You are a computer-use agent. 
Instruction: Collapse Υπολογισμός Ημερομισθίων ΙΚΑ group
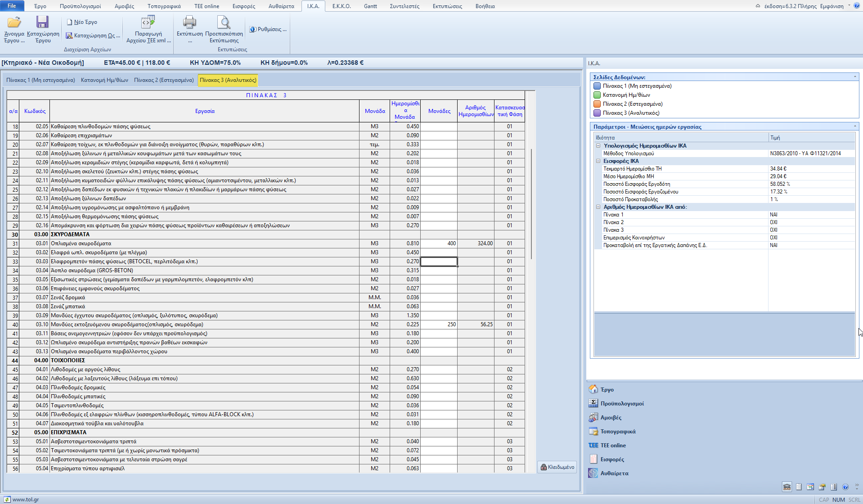[598, 146]
